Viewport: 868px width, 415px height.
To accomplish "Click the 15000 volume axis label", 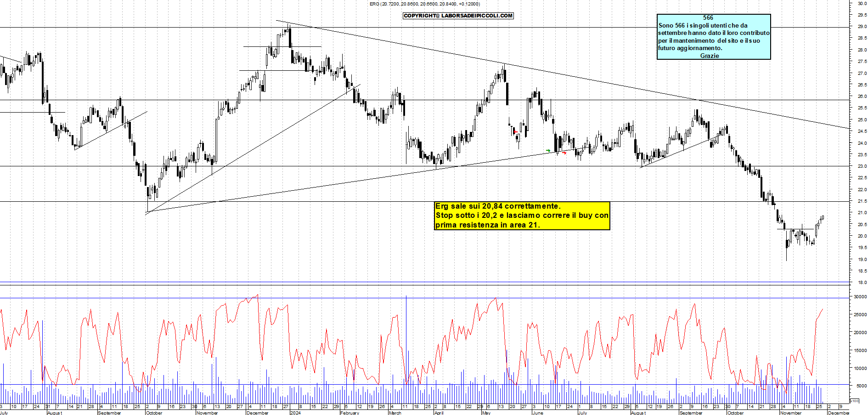I will pos(860,351).
